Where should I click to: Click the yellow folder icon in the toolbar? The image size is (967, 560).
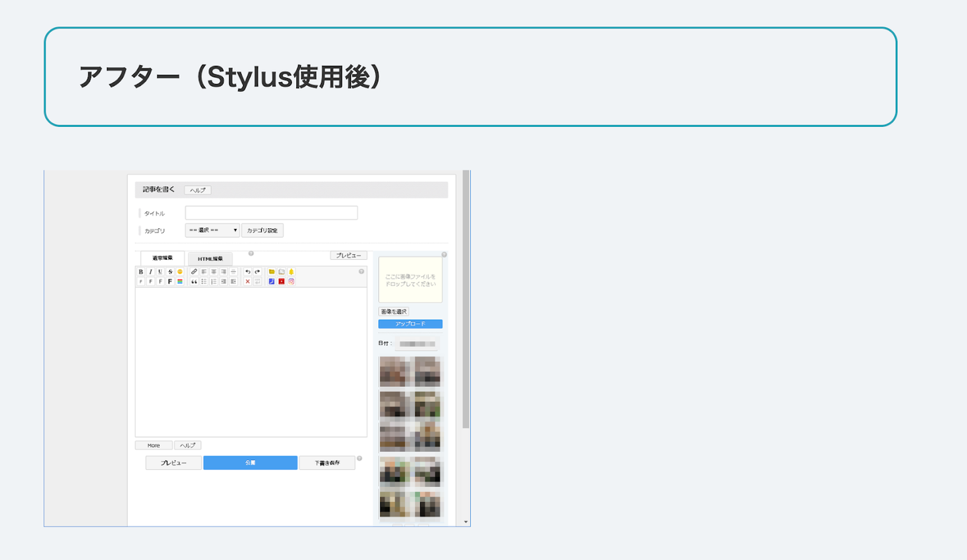272,271
